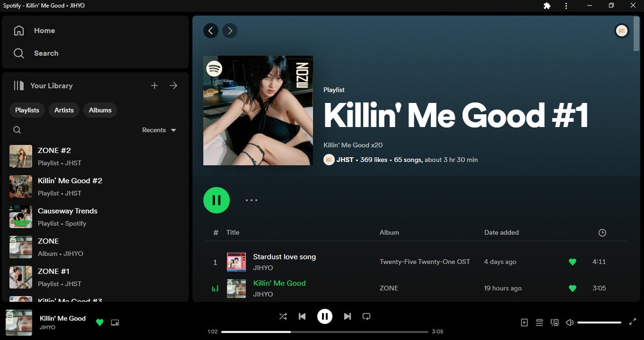This screenshot has width=644, height=340.
Task: Mute the volume speaker icon
Action: [570, 322]
